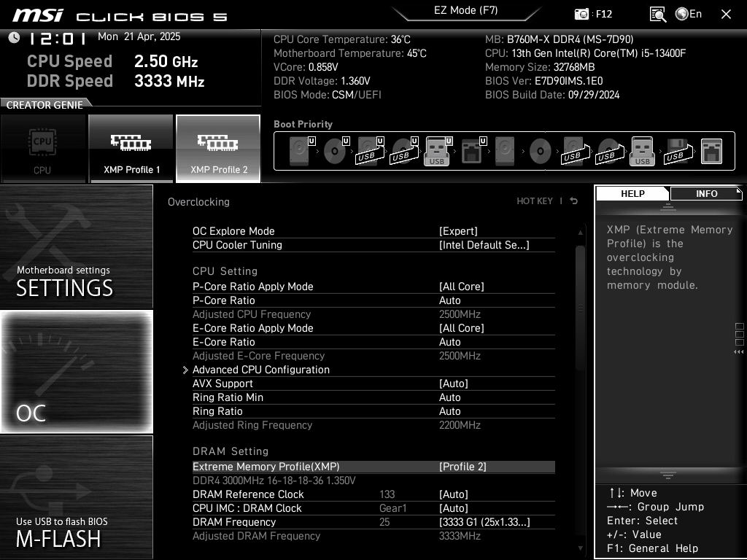The width and height of the screenshot is (747, 560).
Task: Select the legacy CD/DVD boot device
Action: pyautogui.click(x=541, y=151)
